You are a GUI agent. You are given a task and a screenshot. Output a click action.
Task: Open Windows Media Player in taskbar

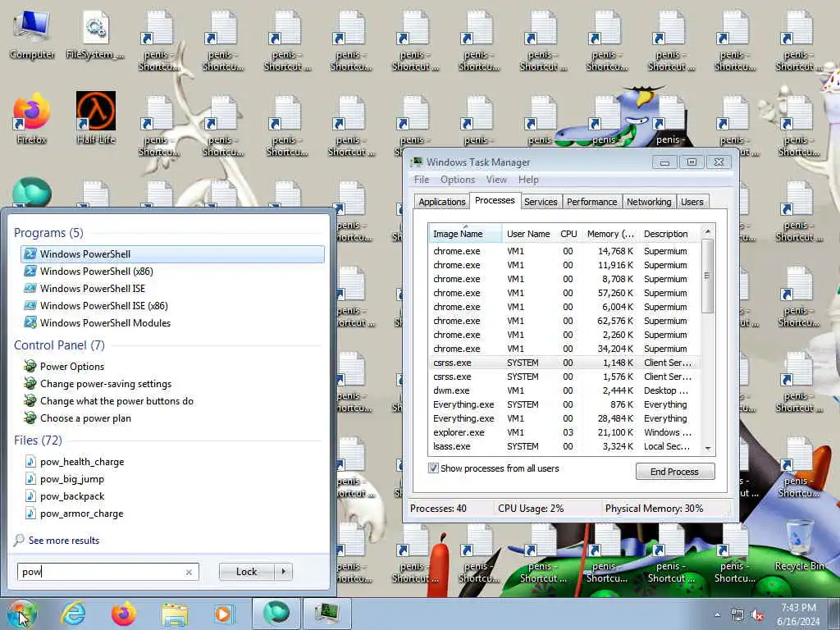225,614
